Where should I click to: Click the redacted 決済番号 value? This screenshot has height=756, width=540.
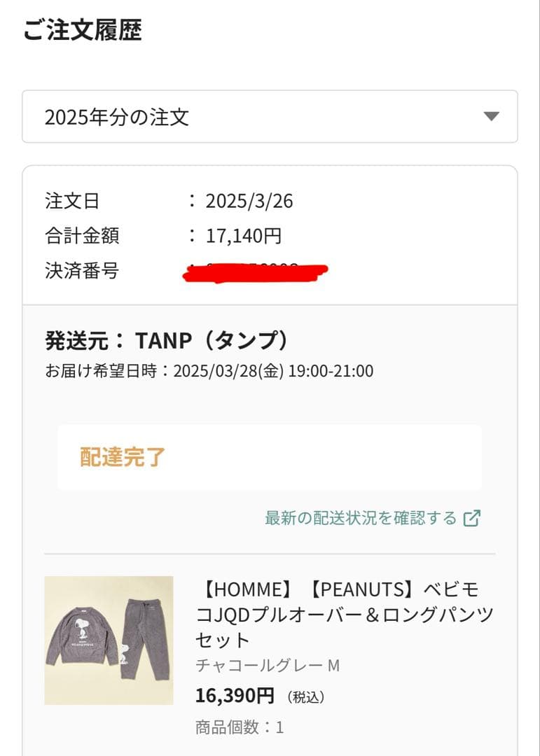(x=256, y=272)
